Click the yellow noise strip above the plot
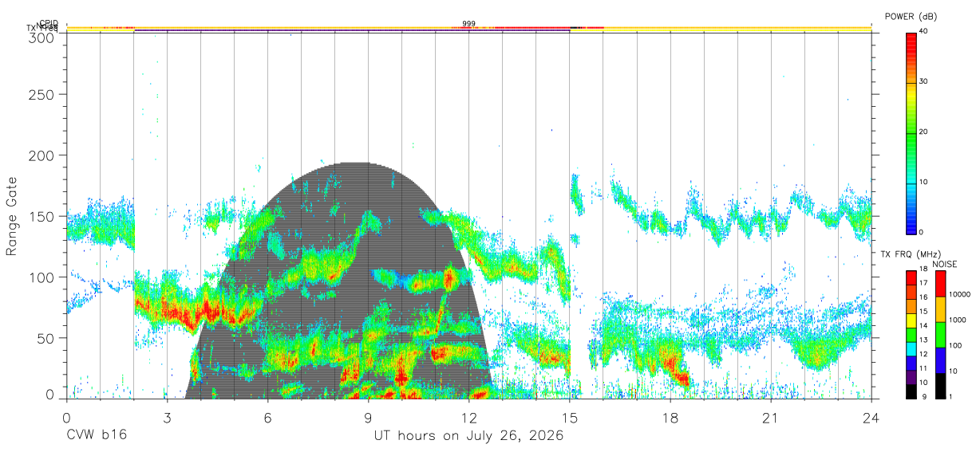This screenshot has height=452, width=980. 468,28
